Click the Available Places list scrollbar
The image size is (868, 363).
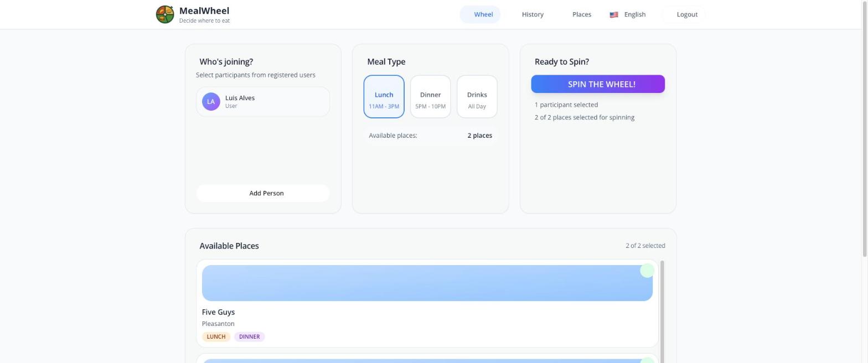(x=662, y=311)
